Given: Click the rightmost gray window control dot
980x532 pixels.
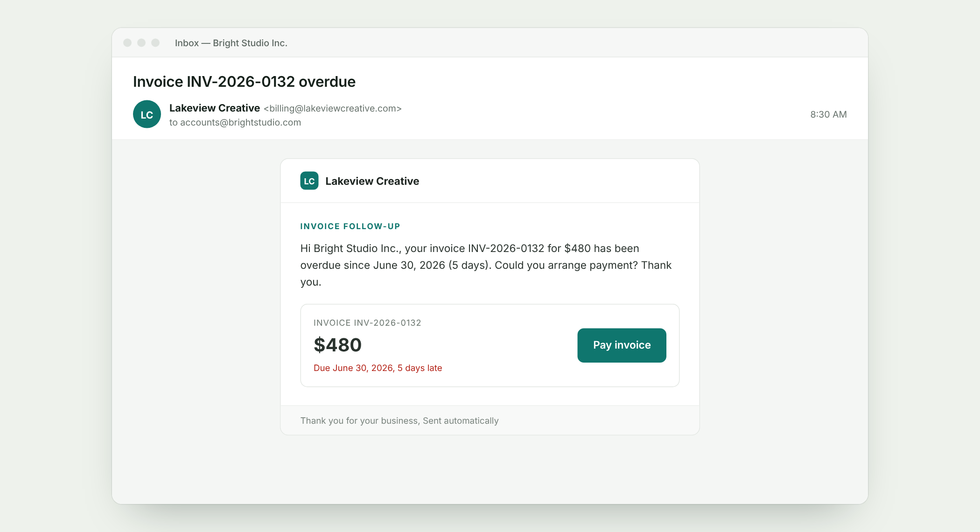Looking at the screenshot, I should [x=155, y=43].
